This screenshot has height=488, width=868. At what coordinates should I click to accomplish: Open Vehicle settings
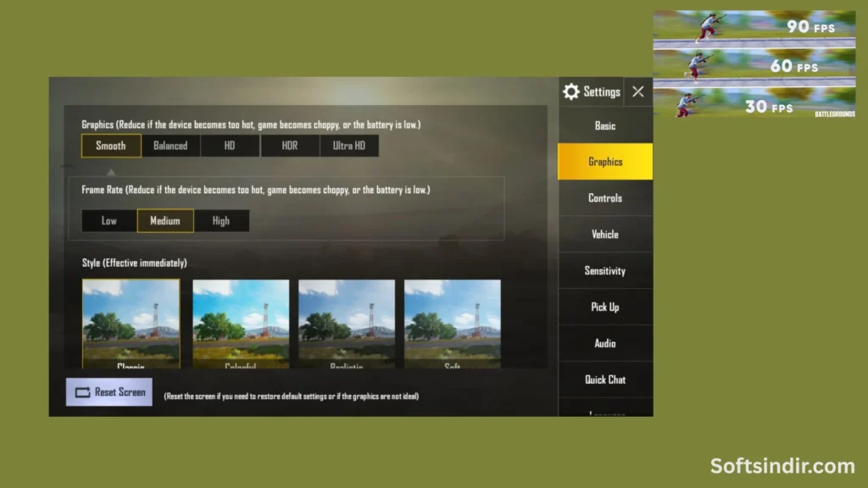pyautogui.click(x=604, y=234)
